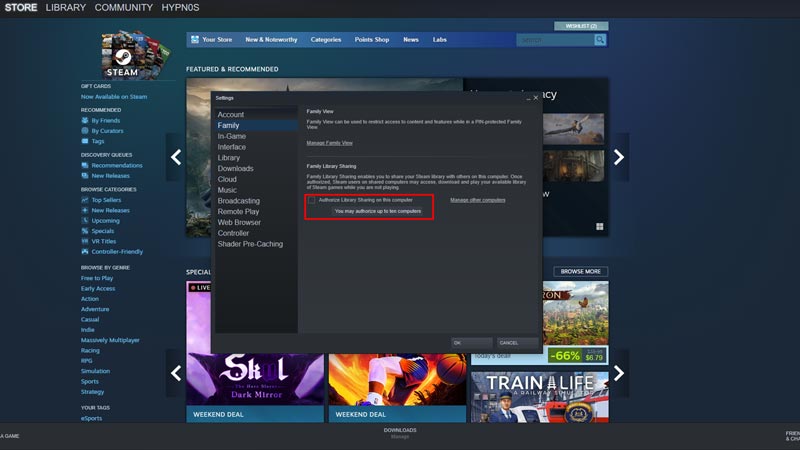
Task: Open VR Titles from browse categories
Action: point(105,241)
